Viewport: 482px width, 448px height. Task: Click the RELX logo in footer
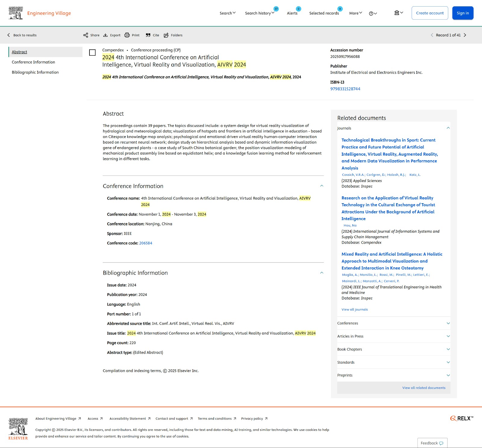click(462, 418)
